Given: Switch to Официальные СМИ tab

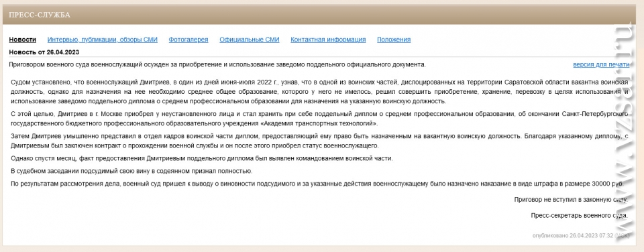Looking at the screenshot, I should 250,40.
